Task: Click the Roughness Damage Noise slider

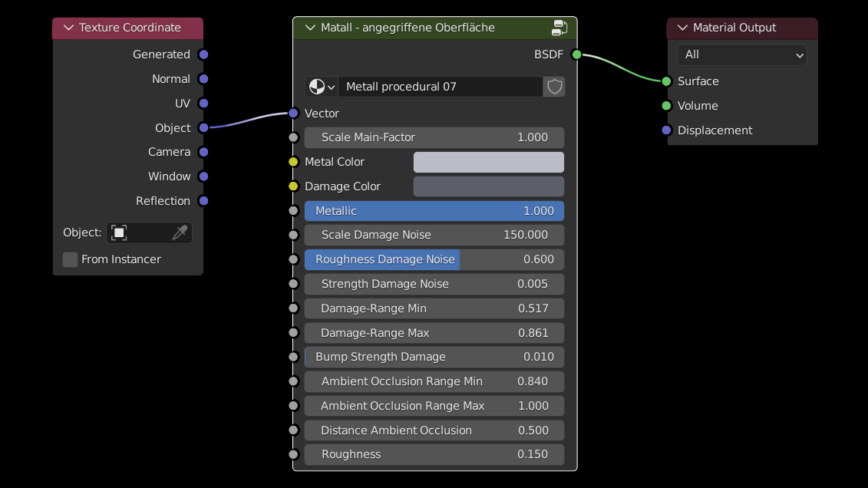Action: pyautogui.click(x=434, y=259)
